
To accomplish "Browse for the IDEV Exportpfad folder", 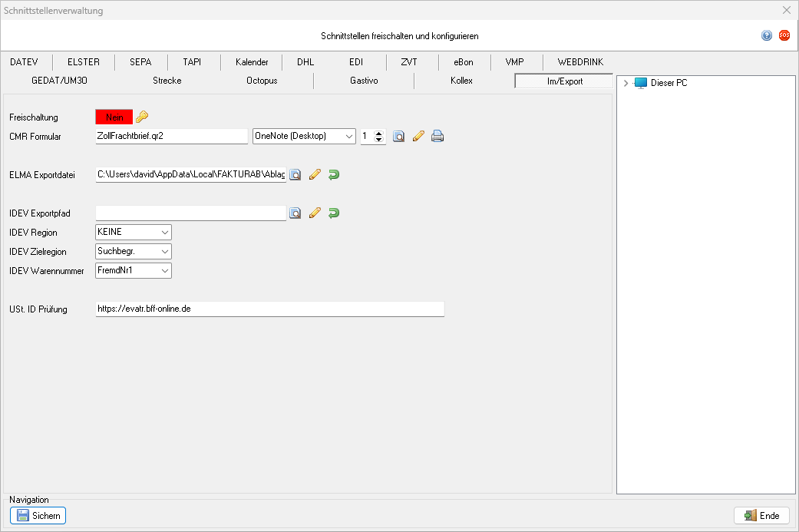I will (295, 213).
